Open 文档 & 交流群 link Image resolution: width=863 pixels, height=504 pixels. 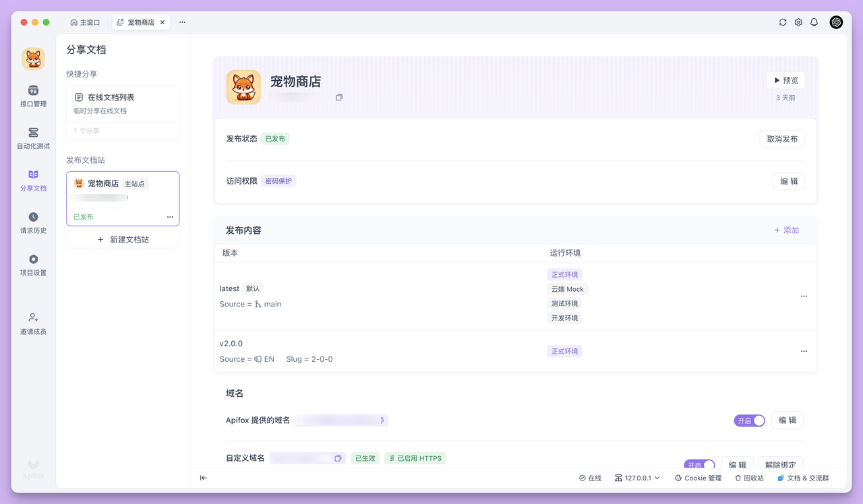803,478
